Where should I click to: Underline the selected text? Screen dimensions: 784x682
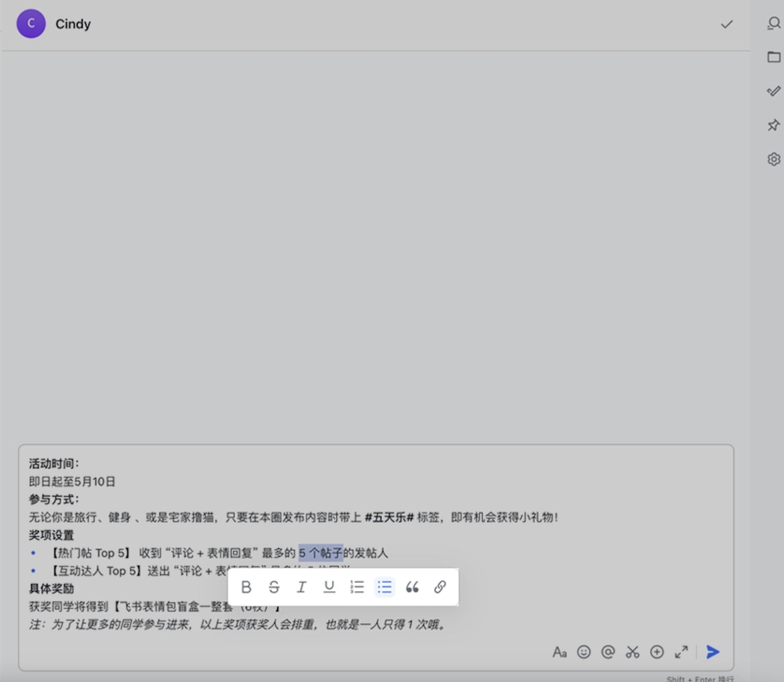pyautogui.click(x=329, y=587)
